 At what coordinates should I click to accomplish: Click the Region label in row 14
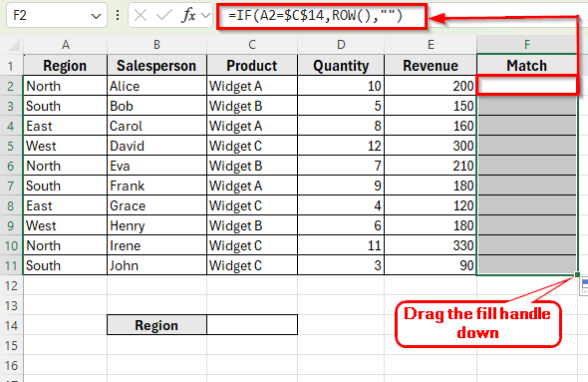(x=156, y=325)
